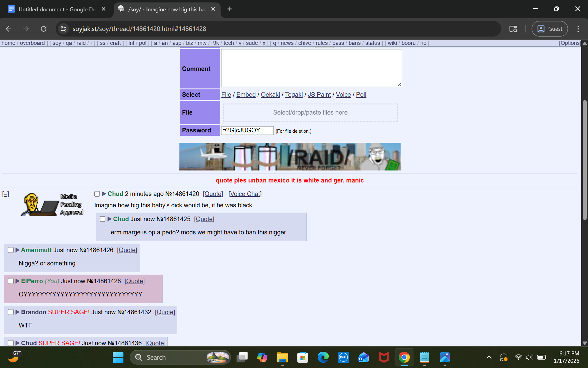Open the overboard link in the board navigation

click(x=32, y=43)
